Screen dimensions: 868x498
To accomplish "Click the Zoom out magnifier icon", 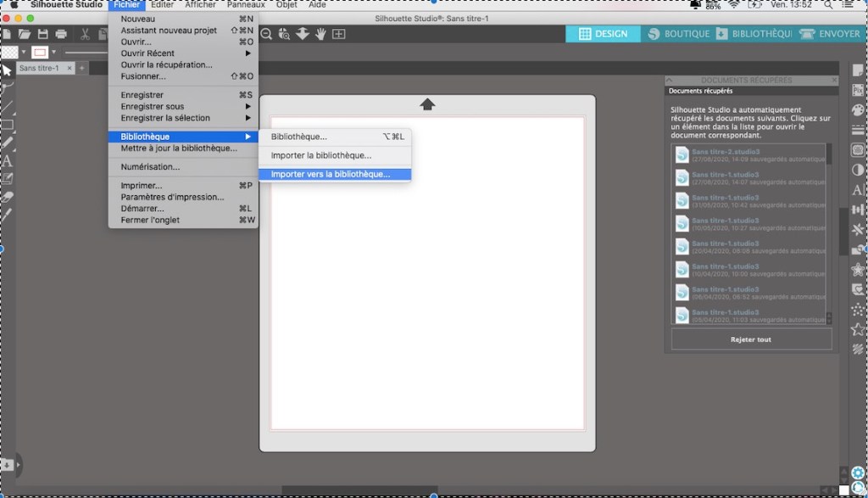I will (x=266, y=34).
